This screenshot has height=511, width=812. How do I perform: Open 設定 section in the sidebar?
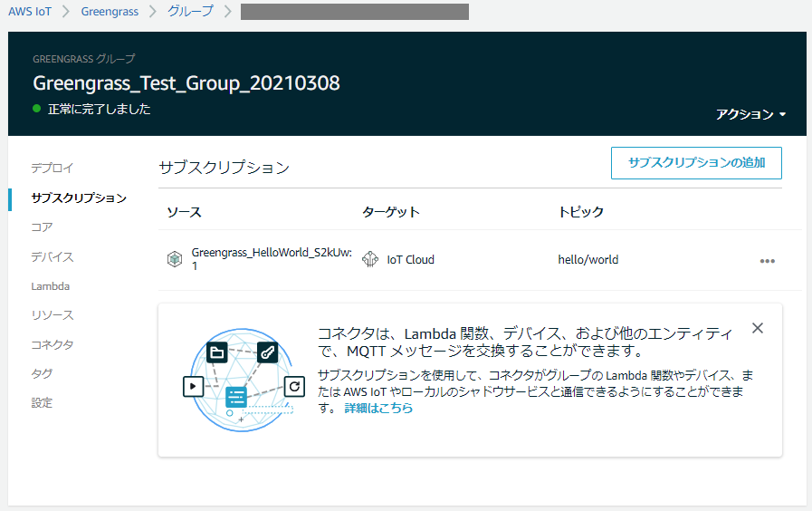point(42,402)
